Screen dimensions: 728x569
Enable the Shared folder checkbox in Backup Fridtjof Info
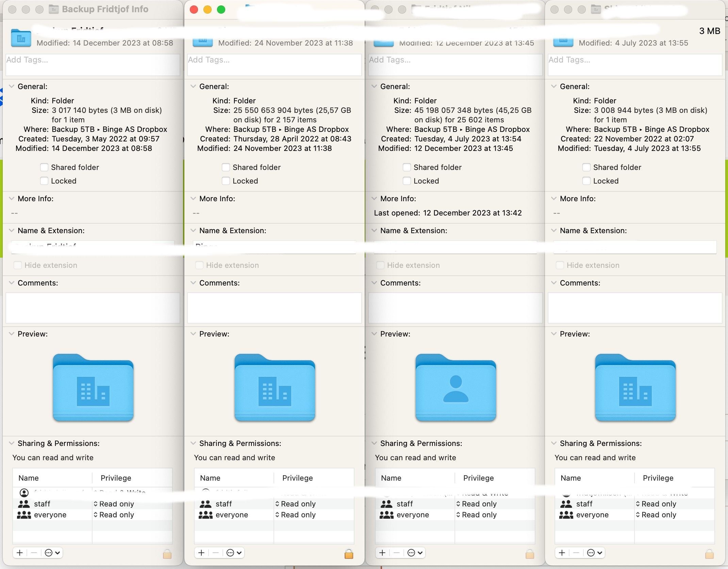(x=44, y=167)
